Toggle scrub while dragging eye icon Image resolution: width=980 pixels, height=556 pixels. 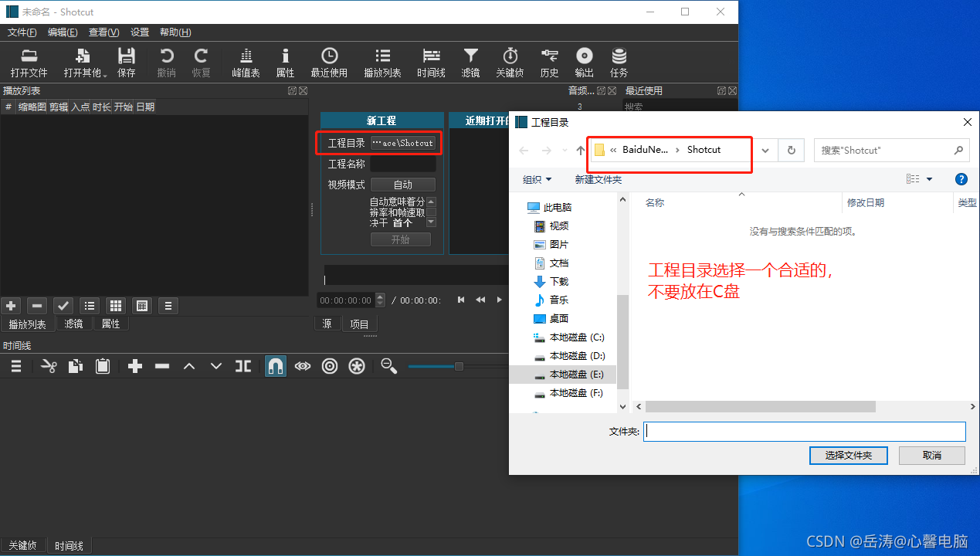303,366
